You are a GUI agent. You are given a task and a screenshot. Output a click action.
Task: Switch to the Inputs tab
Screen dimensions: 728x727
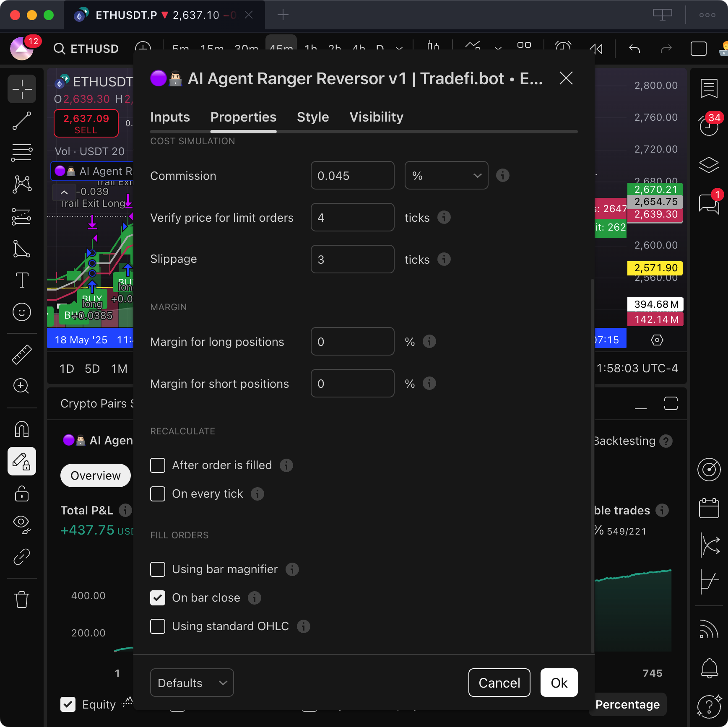(170, 117)
